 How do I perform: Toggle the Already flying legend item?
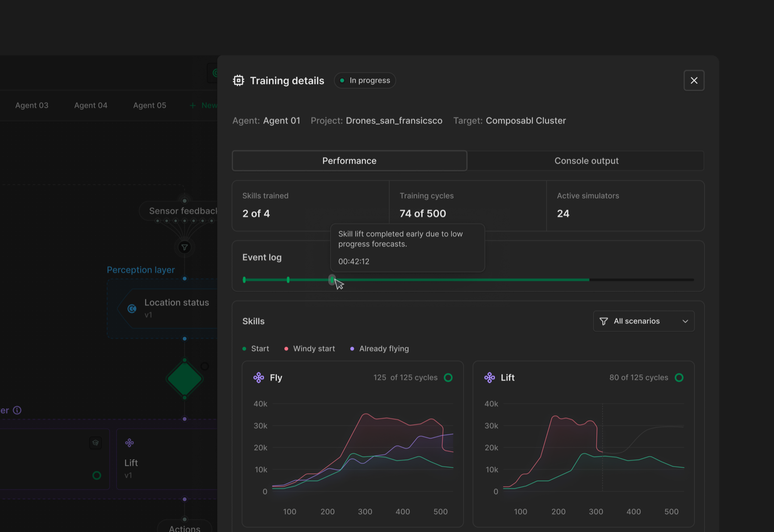[x=379, y=349]
